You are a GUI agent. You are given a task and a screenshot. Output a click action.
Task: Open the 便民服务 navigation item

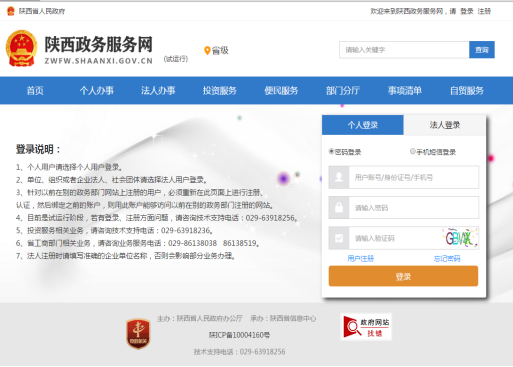[281, 91]
